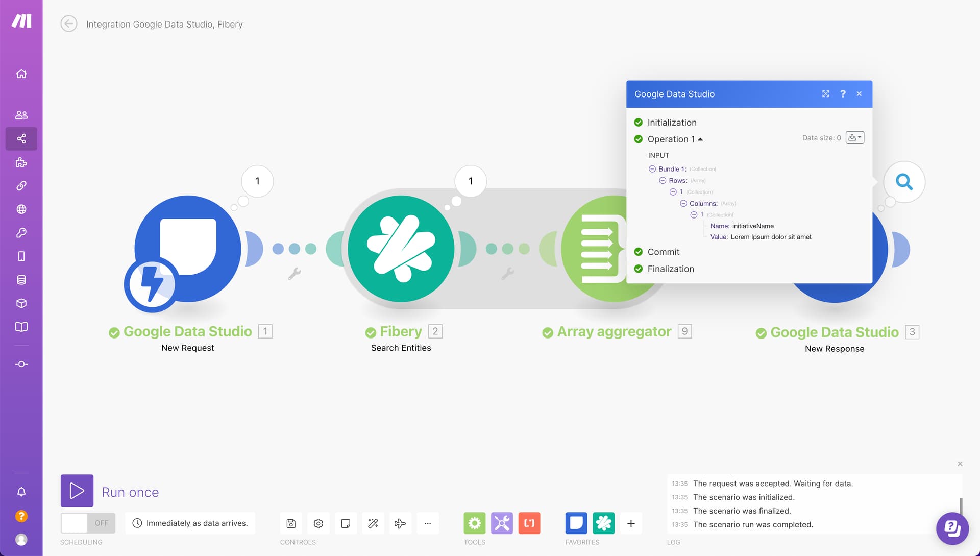Click the Make logo in the sidebar
Screen dimensions: 980x556
click(x=21, y=21)
